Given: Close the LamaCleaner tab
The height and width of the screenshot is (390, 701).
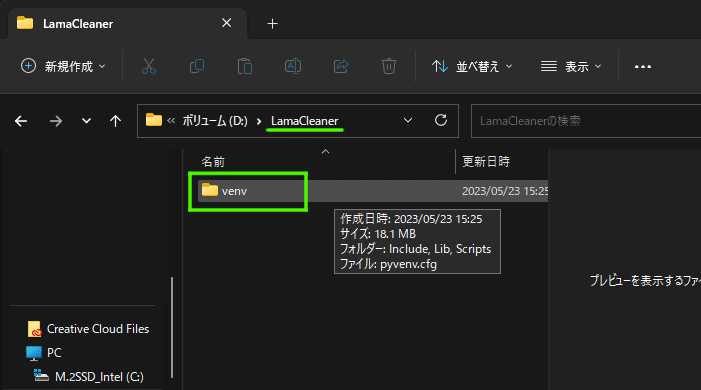Looking at the screenshot, I should click(227, 23).
